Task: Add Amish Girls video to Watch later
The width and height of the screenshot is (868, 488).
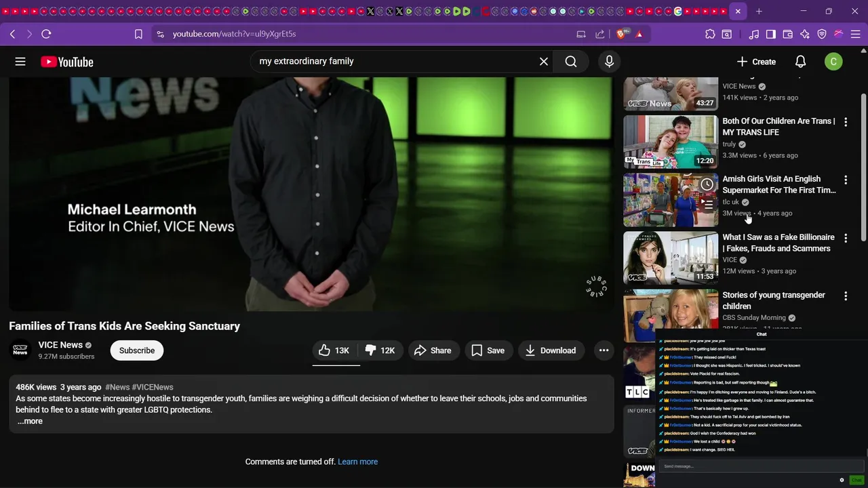Action: pyautogui.click(x=707, y=184)
